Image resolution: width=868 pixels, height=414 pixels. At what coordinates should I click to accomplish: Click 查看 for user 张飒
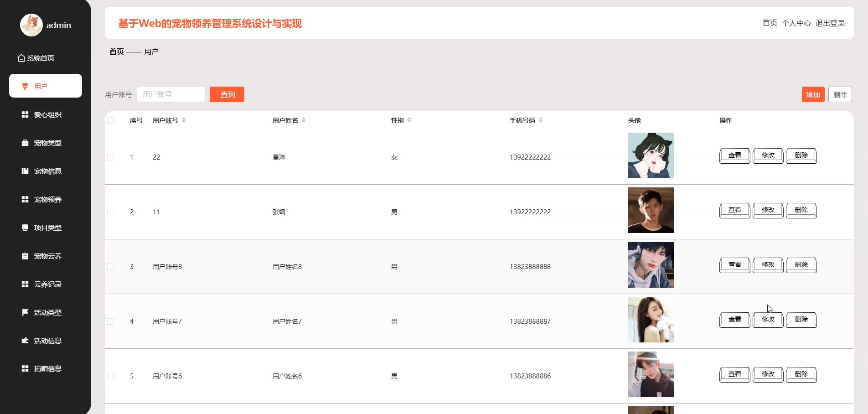pyautogui.click(x=735, y=210)
